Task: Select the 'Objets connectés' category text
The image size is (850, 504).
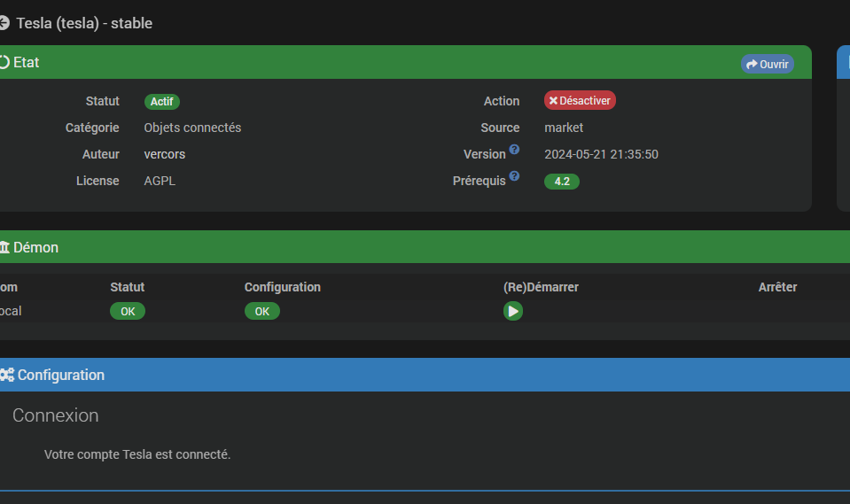Action: tap(192, 128)
